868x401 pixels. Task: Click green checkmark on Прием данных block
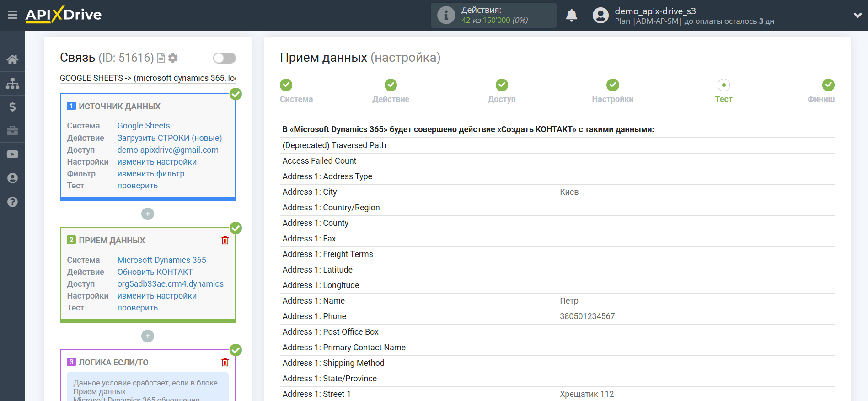point(236,228)
